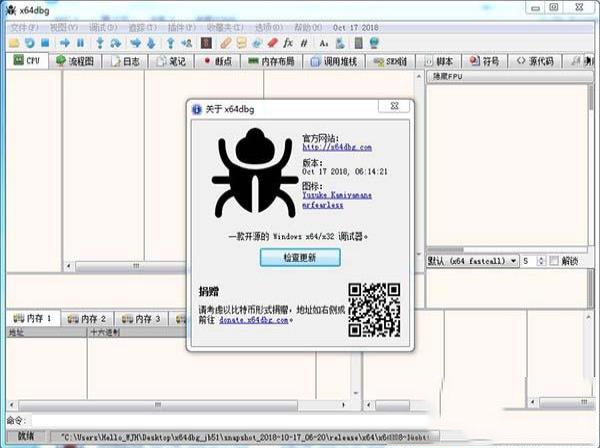
Task: Open the Variables # toolbar icon
Action: pyautogui.click(x=304, y=43)
